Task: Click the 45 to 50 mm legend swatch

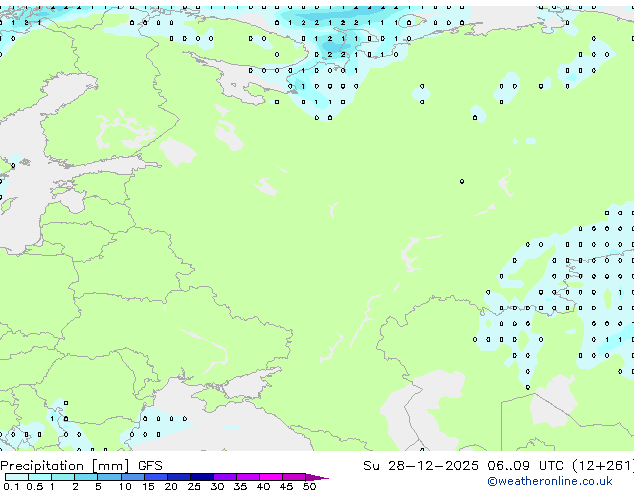Action: [x=294, y=477]
